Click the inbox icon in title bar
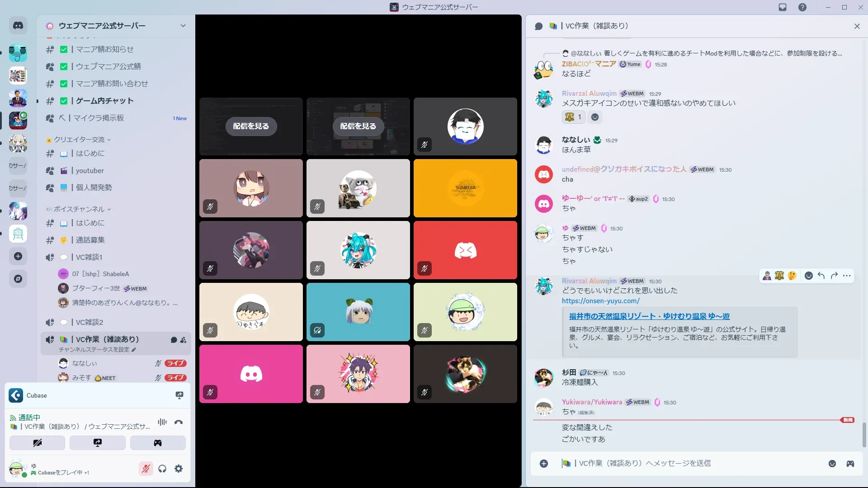 [x=783, y=7]
